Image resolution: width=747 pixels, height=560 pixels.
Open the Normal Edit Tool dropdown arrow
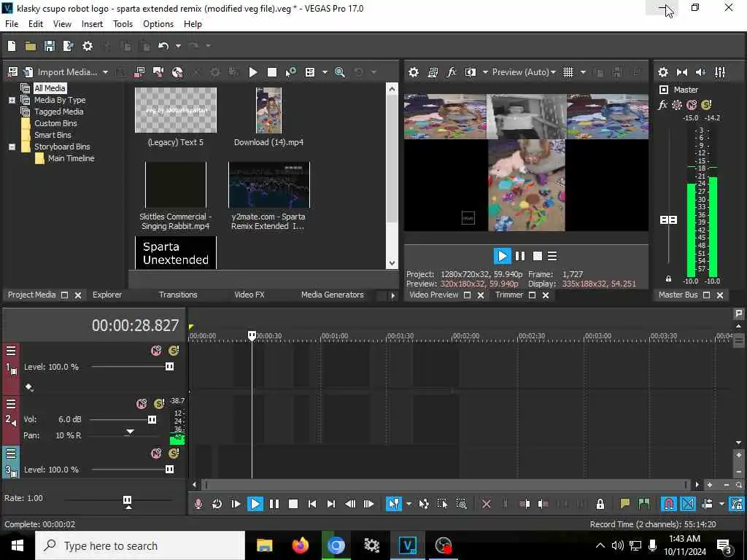click(409, 503)
